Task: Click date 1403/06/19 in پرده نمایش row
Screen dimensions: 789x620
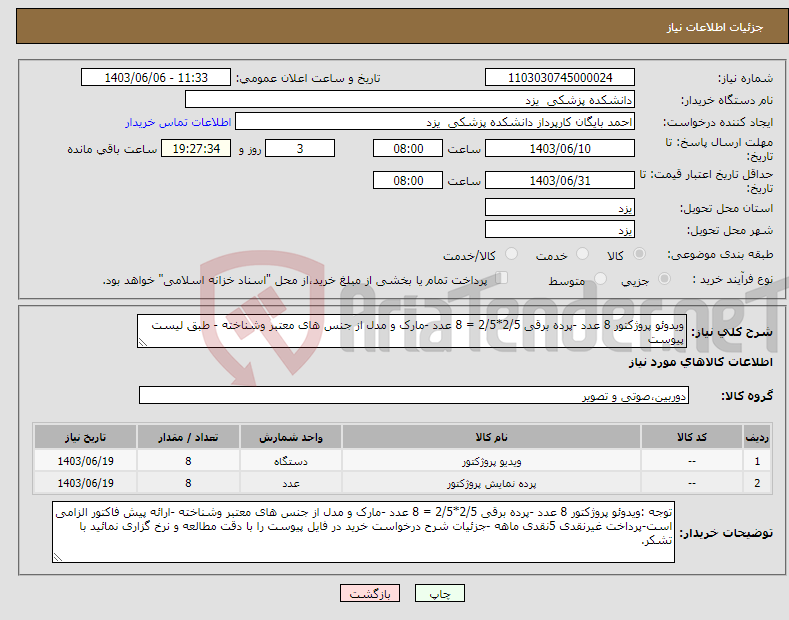Action: click(86, 483)
